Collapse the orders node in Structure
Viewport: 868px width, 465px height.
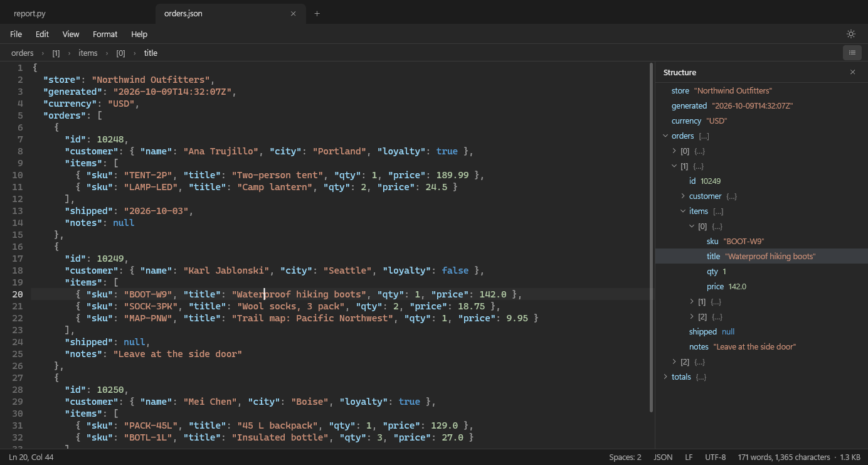665,136
